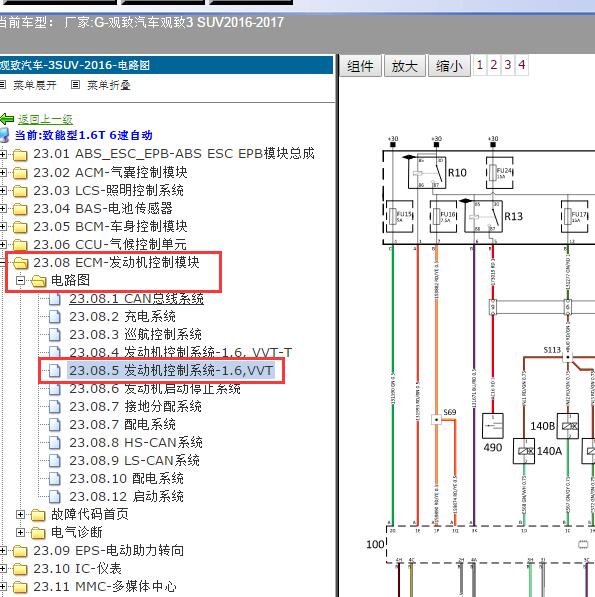Expand the 23.09 EPS node toggle
This screenshot has height=597, width=595.
point(3,551)
